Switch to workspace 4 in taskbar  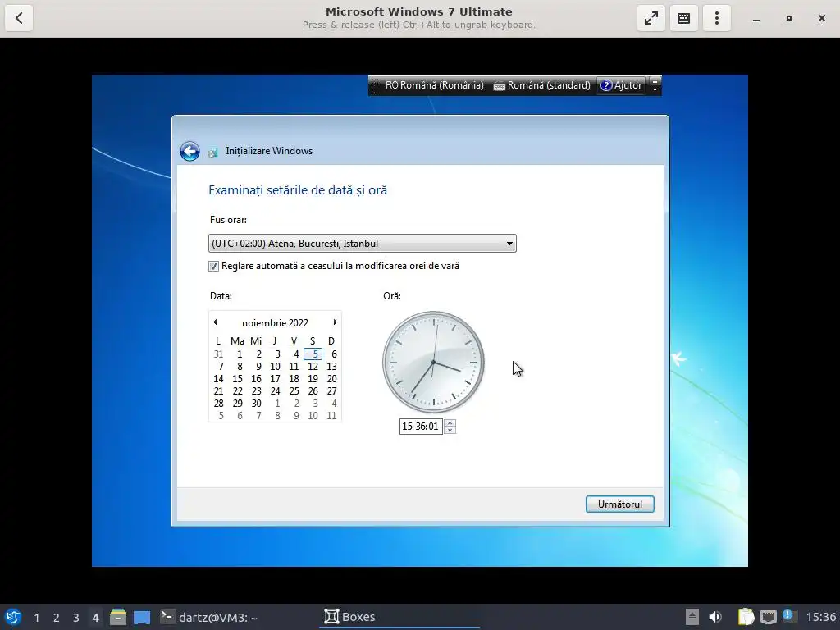tap(95, 618)
